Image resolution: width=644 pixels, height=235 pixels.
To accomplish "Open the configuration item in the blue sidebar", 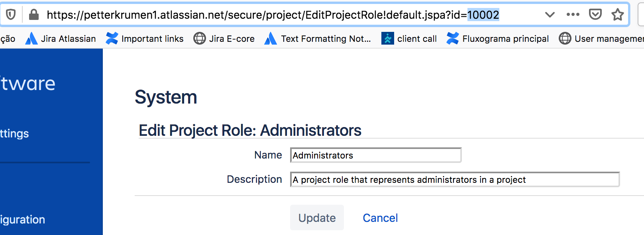I will point(23,219).
